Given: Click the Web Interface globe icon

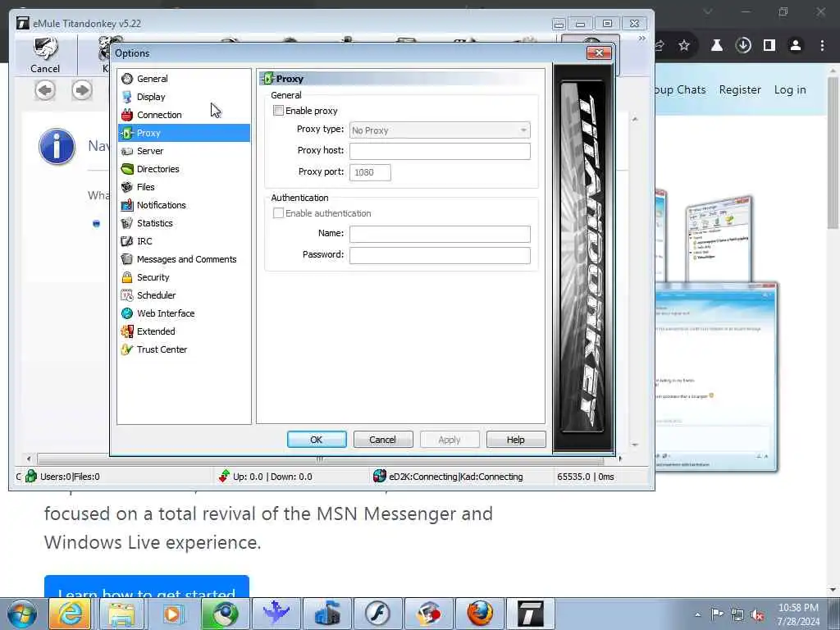Looking at the screenshot, I should point(127,313).
